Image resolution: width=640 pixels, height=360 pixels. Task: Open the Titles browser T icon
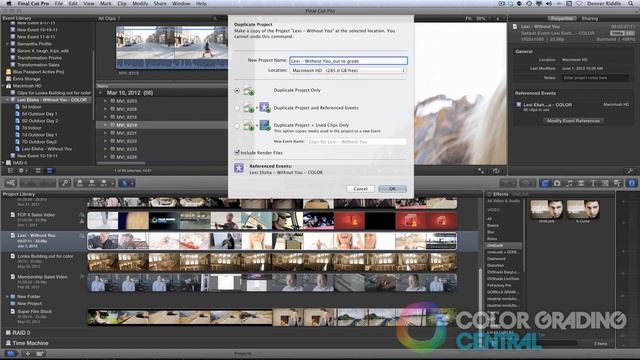(593, 183)
